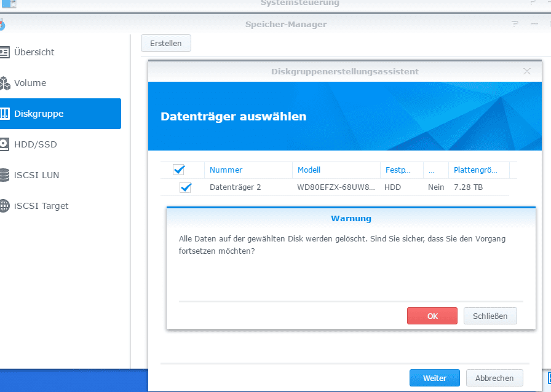Click the '...' column header
Viewport: 551px width, 392px height.
click(436, 170)
